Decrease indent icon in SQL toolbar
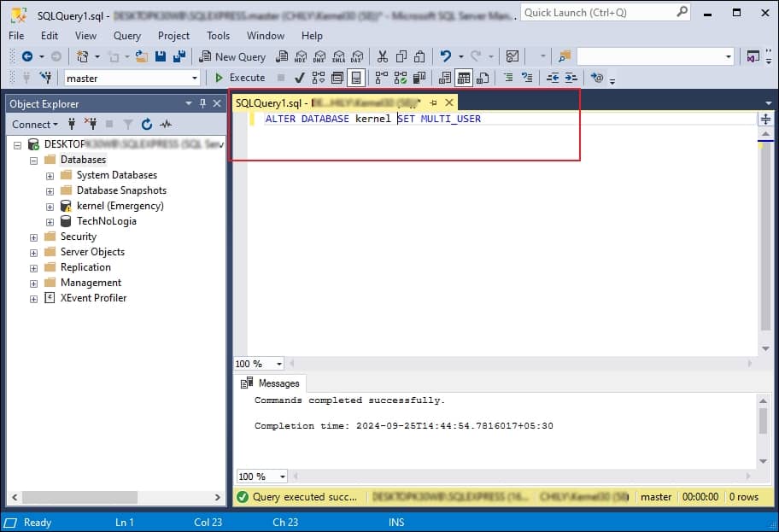 click(x=553, y=78)
